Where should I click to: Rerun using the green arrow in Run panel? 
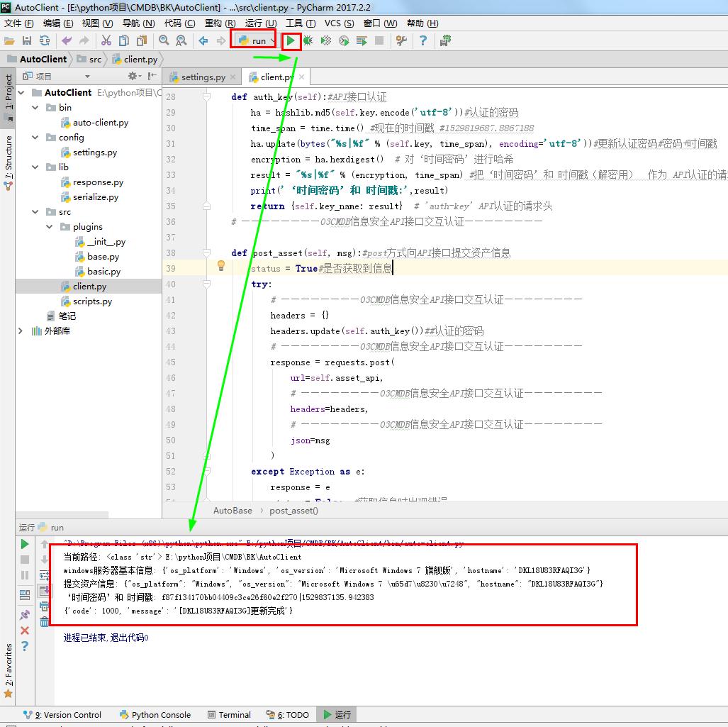tap(25, 544)
